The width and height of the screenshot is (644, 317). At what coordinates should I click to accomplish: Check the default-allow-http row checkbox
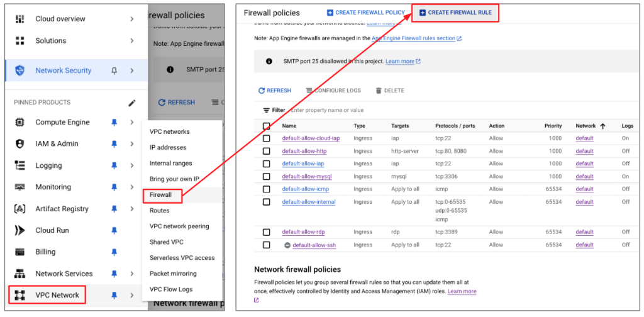(x=266, y=151)
